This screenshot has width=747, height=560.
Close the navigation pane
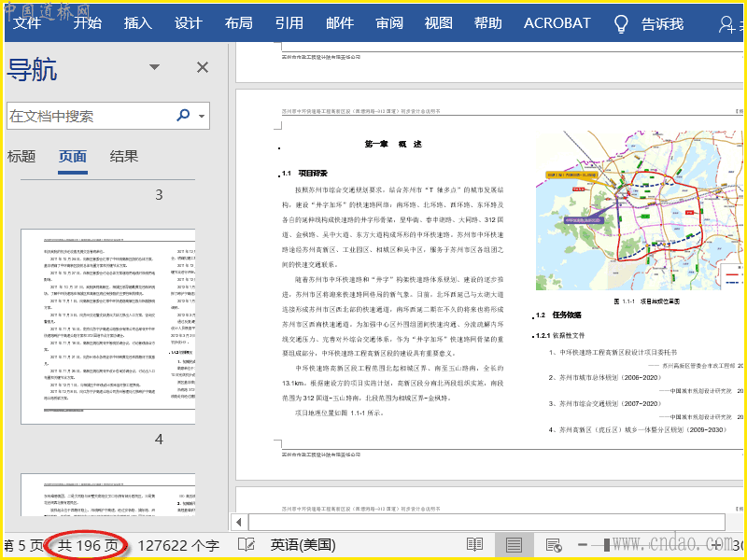pos(203,67)
